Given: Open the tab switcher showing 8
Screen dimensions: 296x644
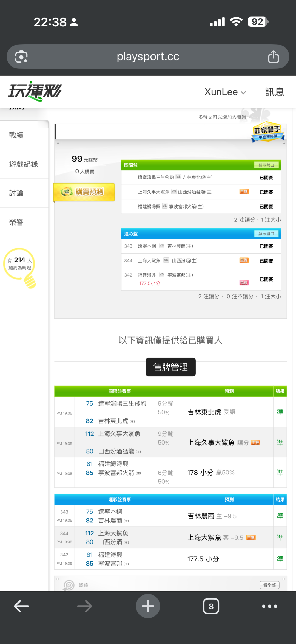Looking at the screenshot, I should (211, 606).
